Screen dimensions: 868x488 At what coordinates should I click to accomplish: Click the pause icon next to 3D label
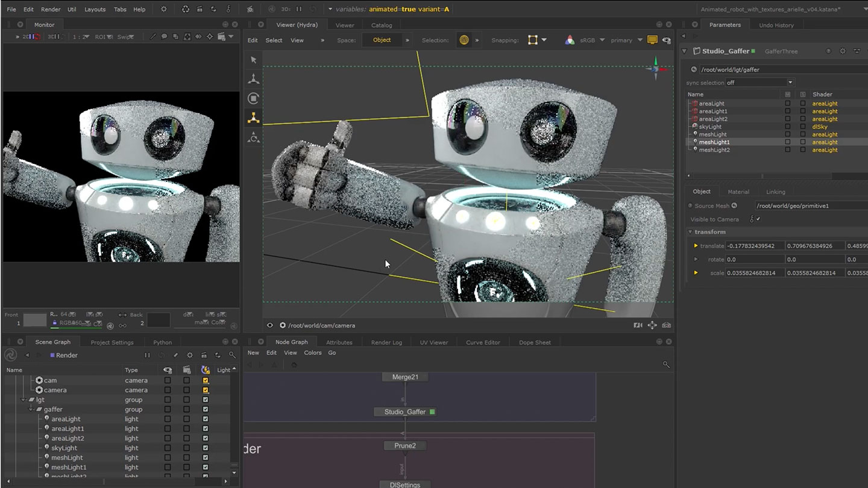(298, 9)
